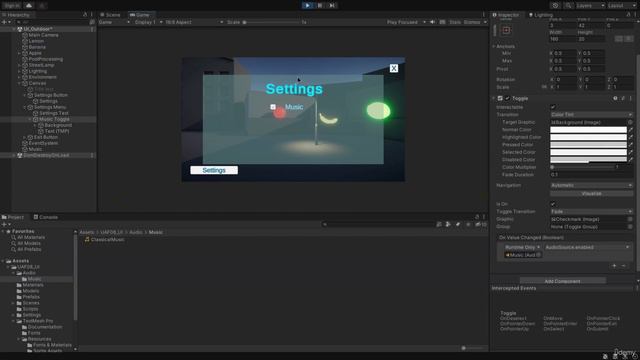Open the Layers dropdown
This screenshot has height=360, width=640.
click(589, 5)
